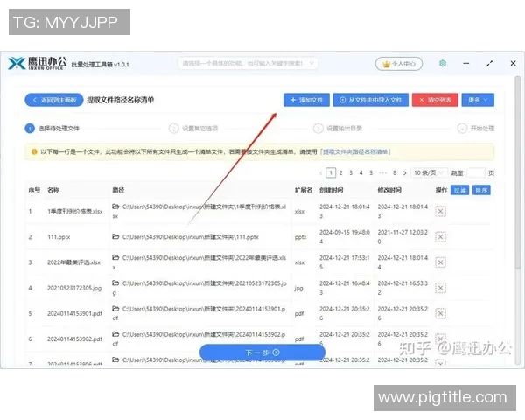The image size is (525, 420).
Task: Click modified time 2021-11-27 12:03:20
Action: coord(402,236)
